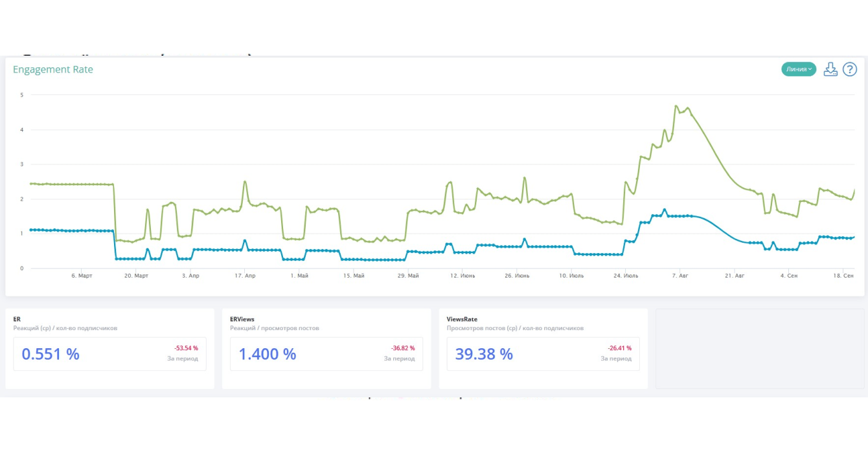Screen dimensions: 868x453
Task: Click the -53.54 % period change
Action: [186, 348]
